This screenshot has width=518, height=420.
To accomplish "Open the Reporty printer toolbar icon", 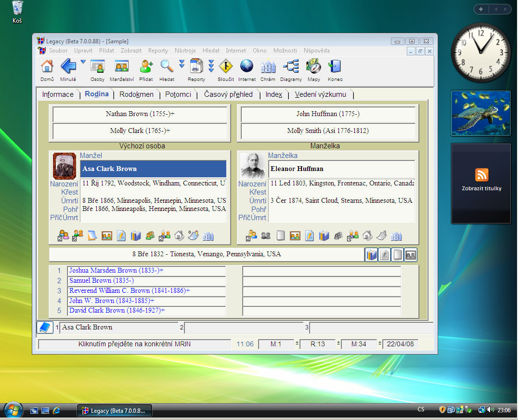I will click(x=196, y=66).
